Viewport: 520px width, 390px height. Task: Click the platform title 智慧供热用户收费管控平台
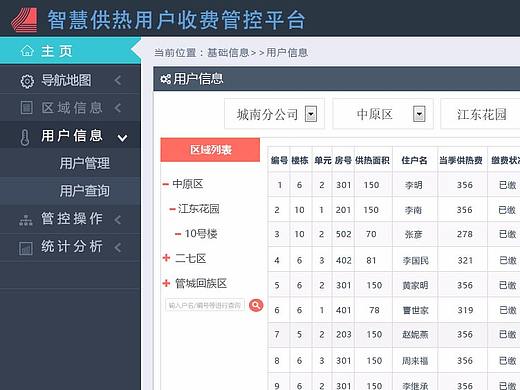click(176, 20)
